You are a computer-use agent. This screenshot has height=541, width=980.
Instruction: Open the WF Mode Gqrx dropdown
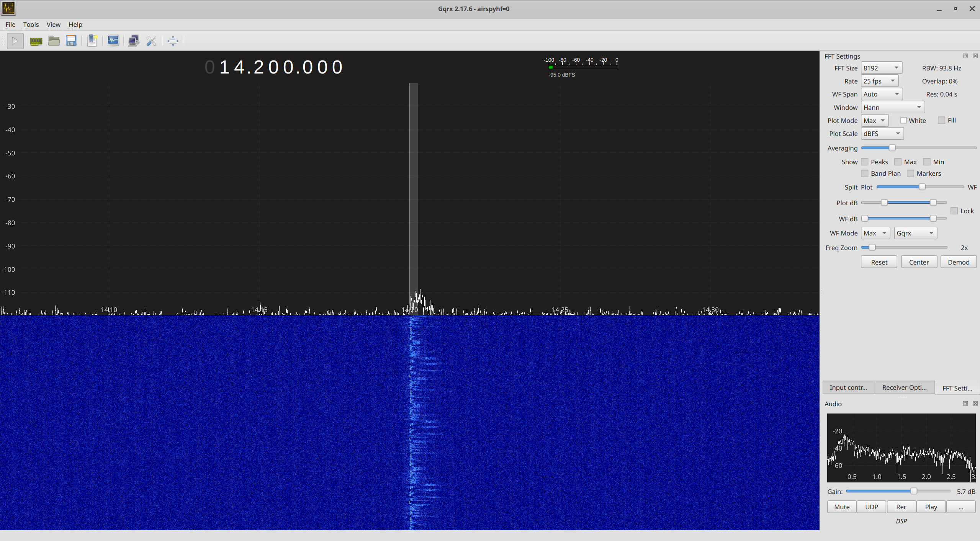(x=915, y=233)
